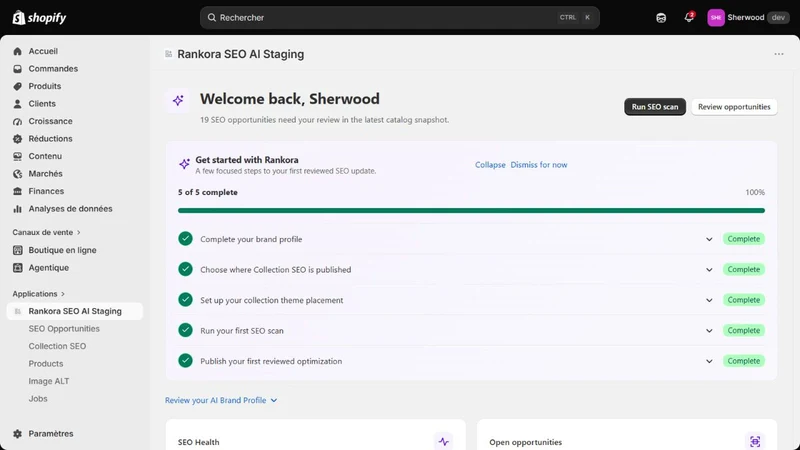800x450 pixels.
Task: Open Image ALT in the sidebar
Action: click(48, 381)
